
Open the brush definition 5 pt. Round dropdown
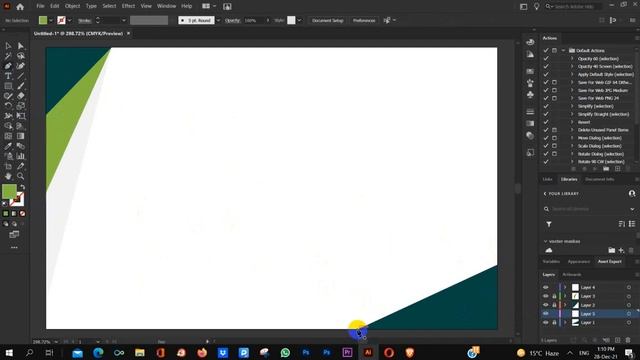(x=218, y=20)
